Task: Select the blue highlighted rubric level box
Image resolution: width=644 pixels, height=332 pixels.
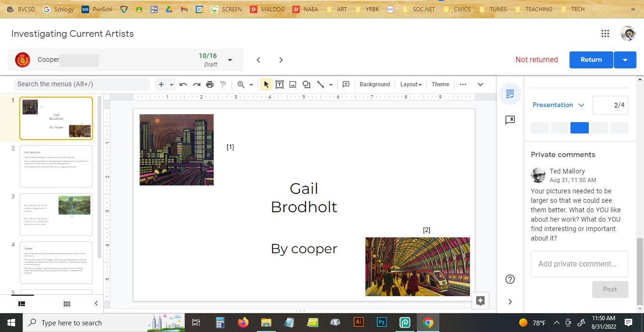Action: coord(579,128)
